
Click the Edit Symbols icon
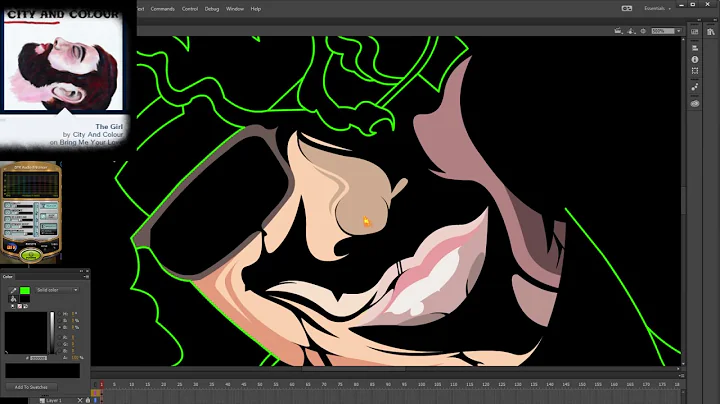(x=631, y=31)
